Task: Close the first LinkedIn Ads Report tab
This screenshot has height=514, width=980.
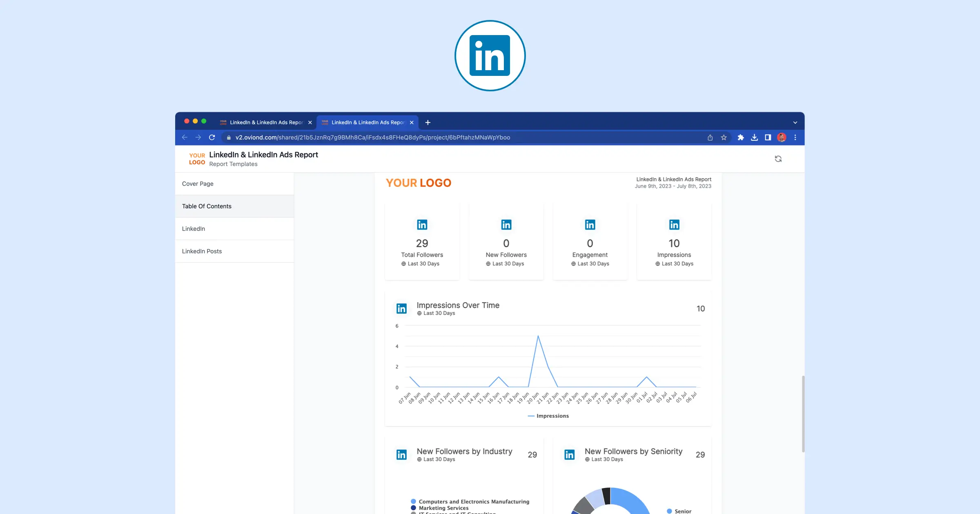Action: pos(310,122)
